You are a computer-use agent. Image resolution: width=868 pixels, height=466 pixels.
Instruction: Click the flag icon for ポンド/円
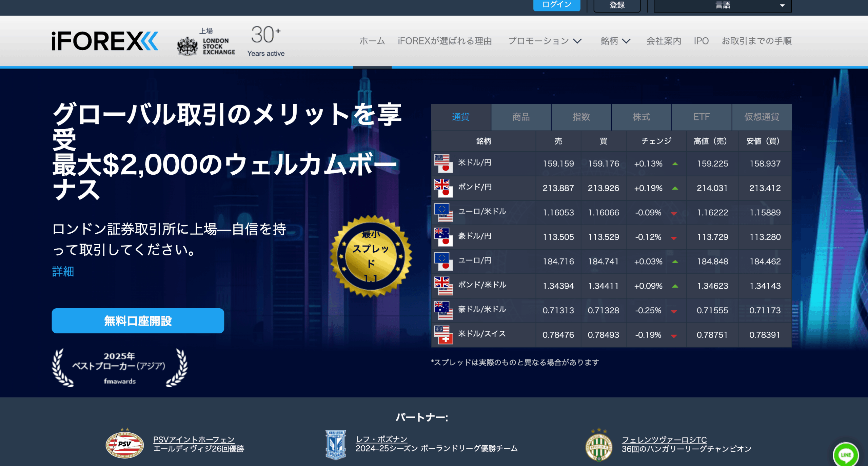pos(443,188)
